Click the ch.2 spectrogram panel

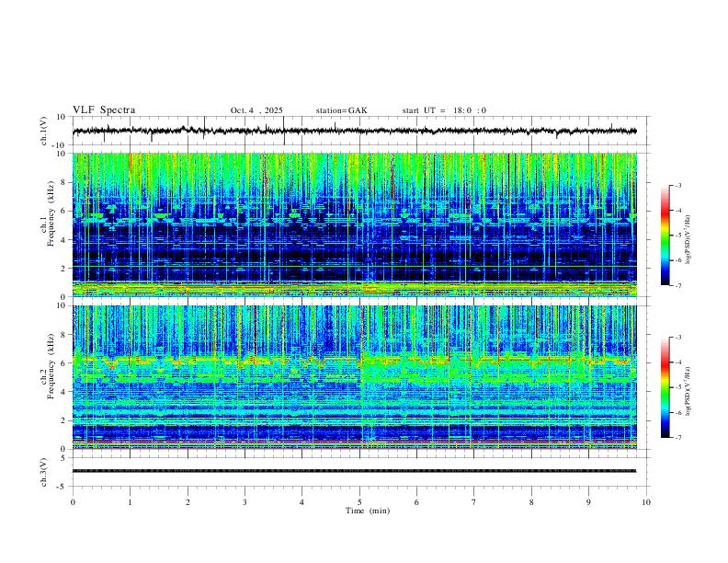coord(355,377)
